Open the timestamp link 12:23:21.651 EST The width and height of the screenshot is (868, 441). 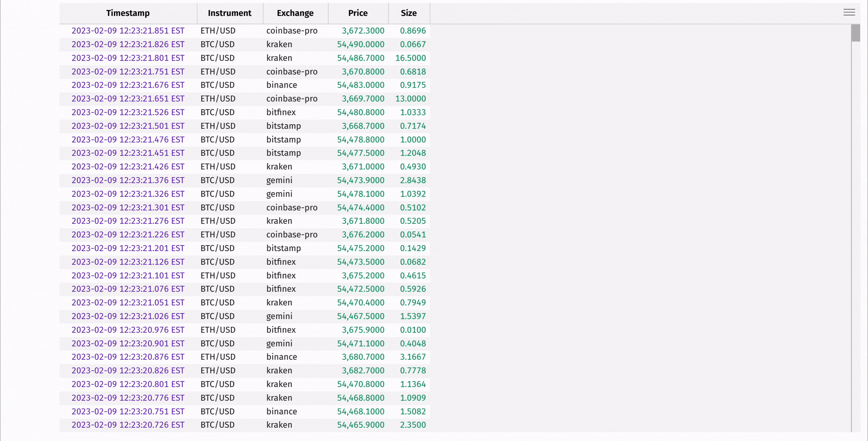tap(128, 99)
